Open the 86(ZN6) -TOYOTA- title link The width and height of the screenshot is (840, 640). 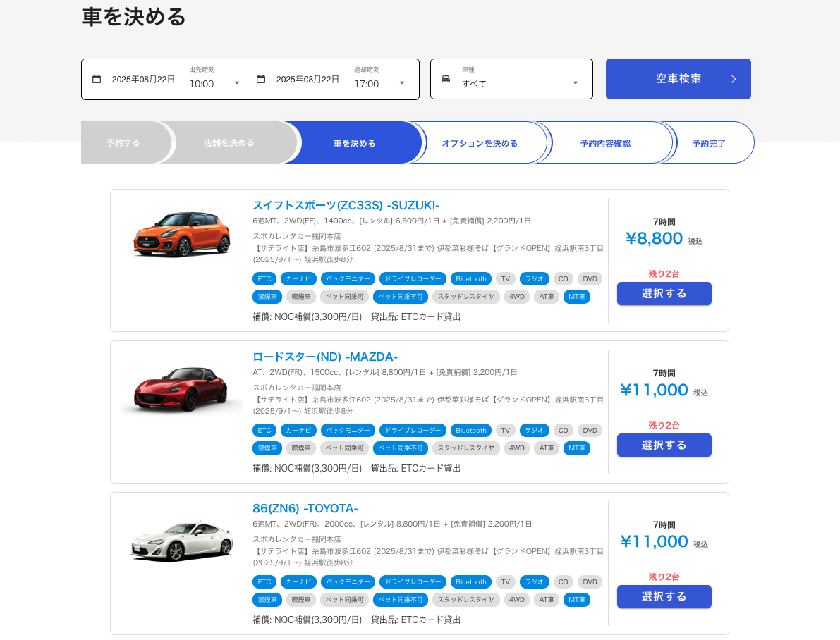pyautogui.click(x=305, y=509)
